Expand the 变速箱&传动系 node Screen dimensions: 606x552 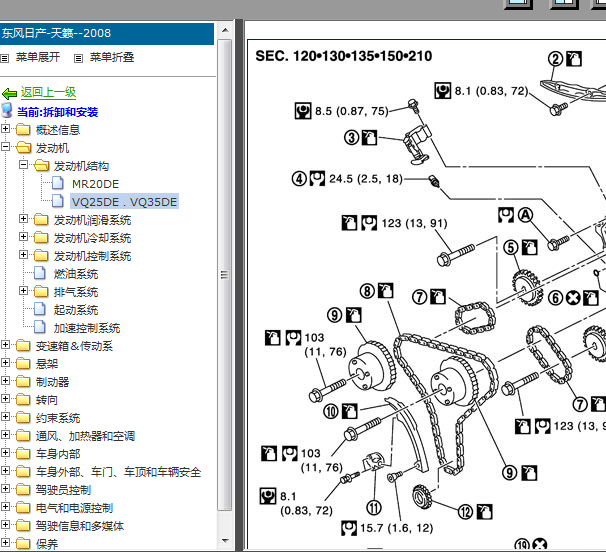point(5,344)
